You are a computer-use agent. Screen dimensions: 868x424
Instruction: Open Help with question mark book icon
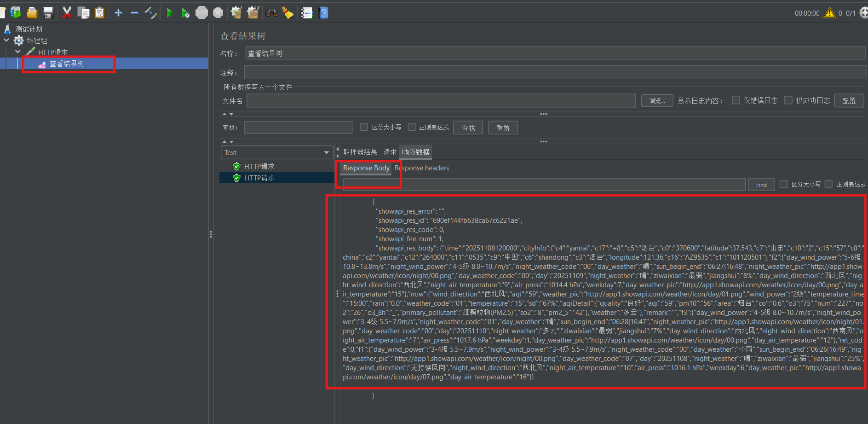click(324, 12)
